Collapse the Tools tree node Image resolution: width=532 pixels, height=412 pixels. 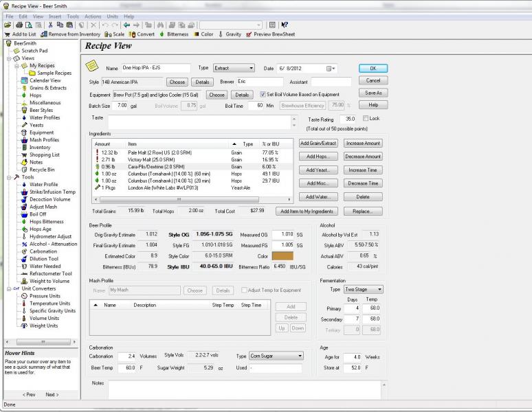pyautogui.click(x=9, y=177)
